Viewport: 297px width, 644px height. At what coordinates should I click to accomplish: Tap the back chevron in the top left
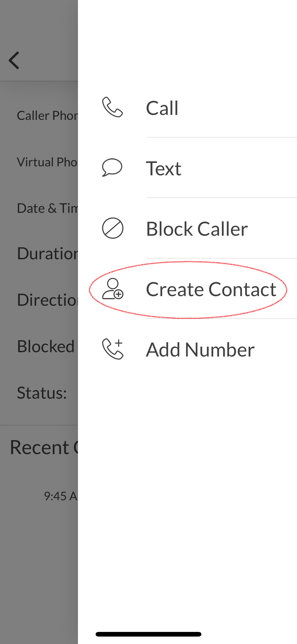[x=14, y=60]
